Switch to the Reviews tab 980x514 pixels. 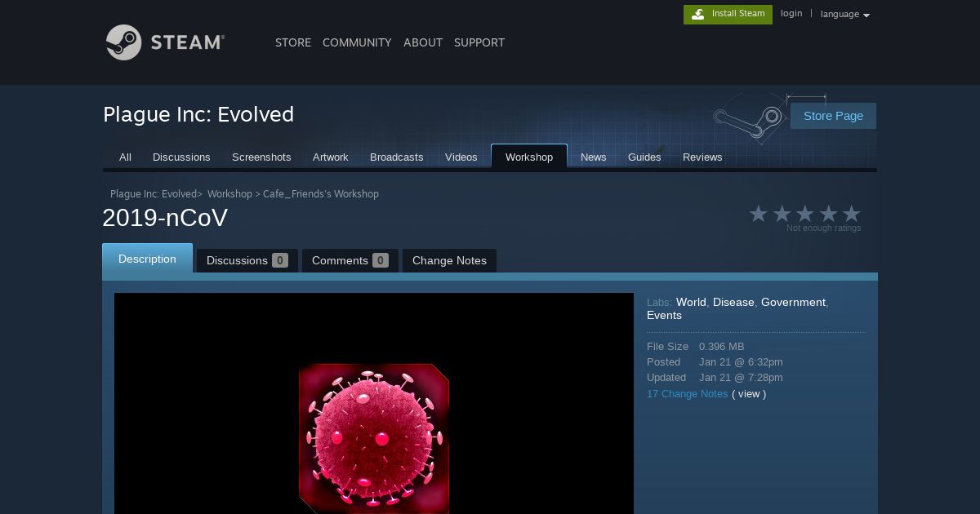[702, 157]
